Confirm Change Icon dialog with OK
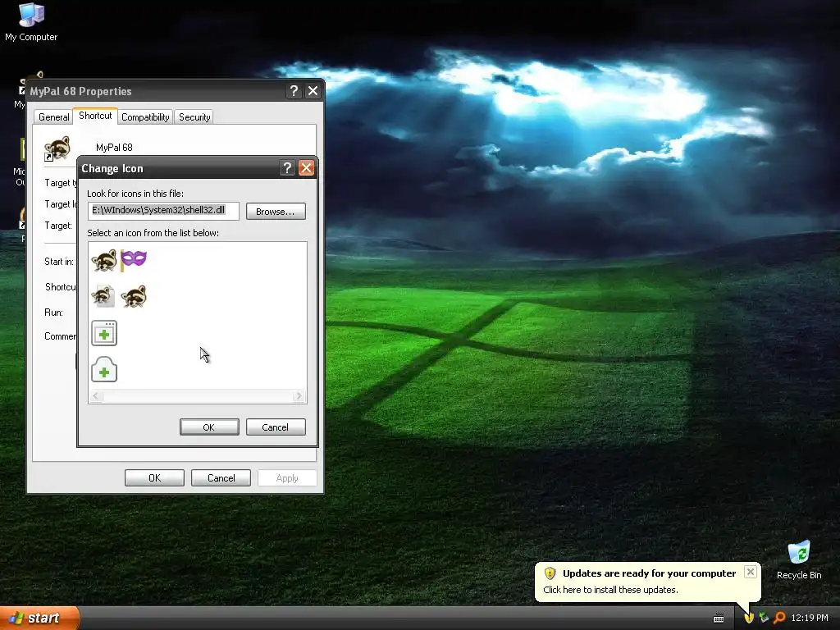The height and width of the screenshot is (630, 840). [209, 427]
